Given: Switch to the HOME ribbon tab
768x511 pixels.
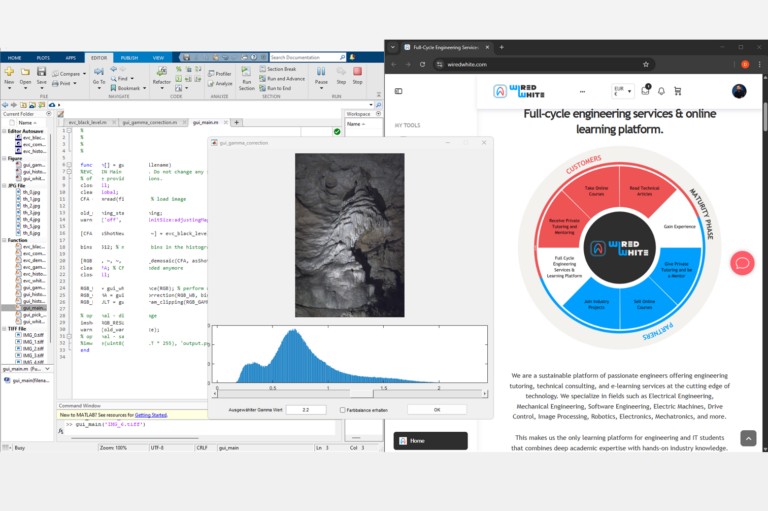Looking at the screenshot, I should (x=14, y=58).
